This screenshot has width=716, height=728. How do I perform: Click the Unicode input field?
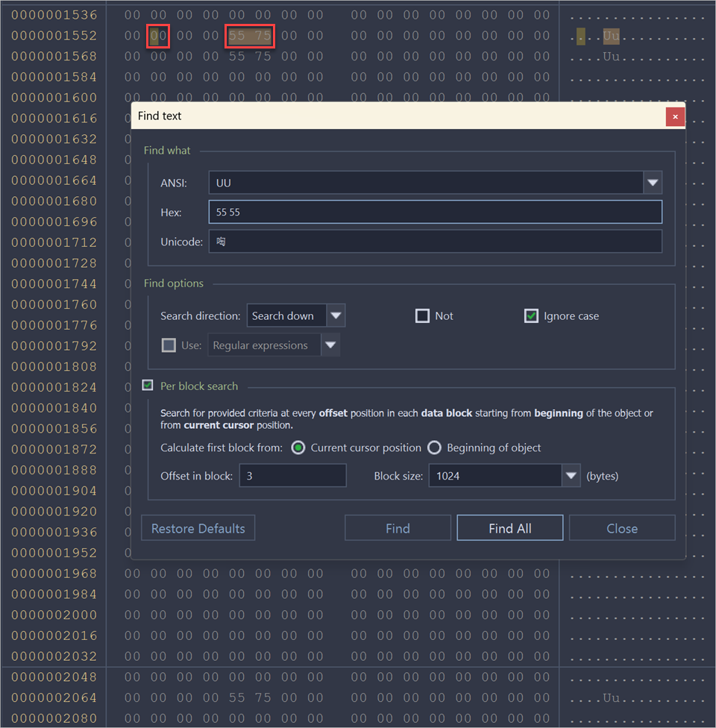(x=435, y=242)
